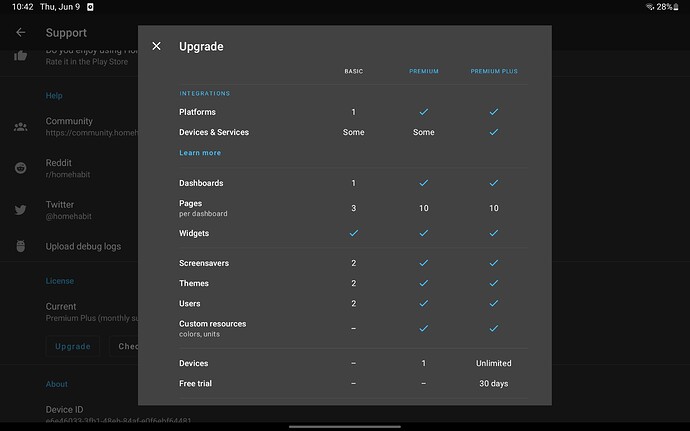Click the Platforms Premium Plus checkmark

[494, 112]
